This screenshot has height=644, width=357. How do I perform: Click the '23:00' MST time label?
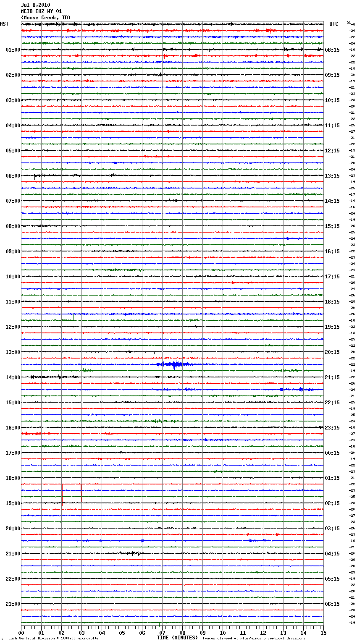[13, 604]
